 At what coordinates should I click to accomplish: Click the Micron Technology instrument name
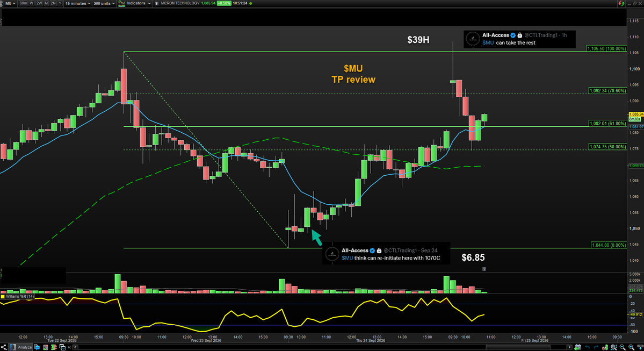tap(180, 3)
